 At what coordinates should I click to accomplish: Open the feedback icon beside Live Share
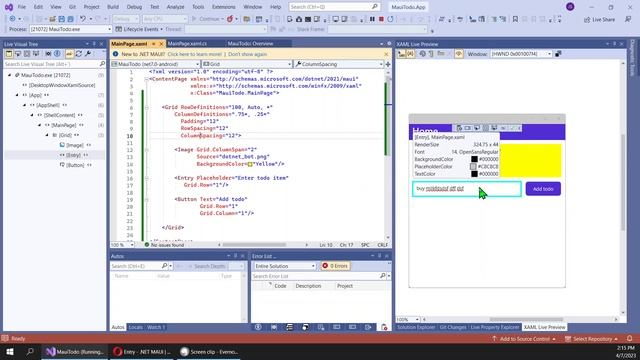(628, 19)
